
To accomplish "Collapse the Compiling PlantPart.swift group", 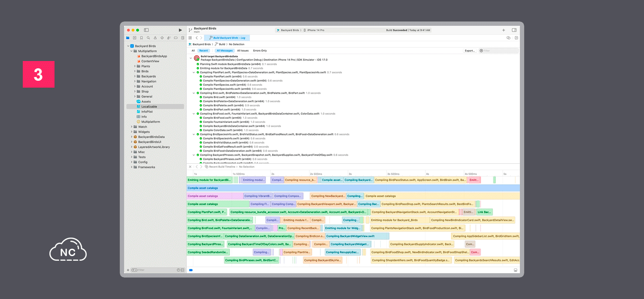I will pyautogui.click(x=194, y=72).
